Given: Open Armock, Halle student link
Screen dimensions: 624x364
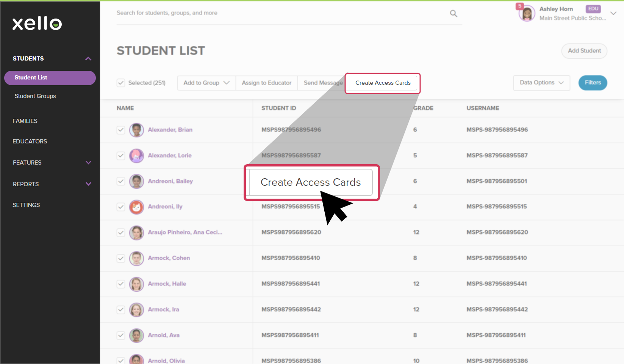Looking at the screenshot, I should 167,284.
